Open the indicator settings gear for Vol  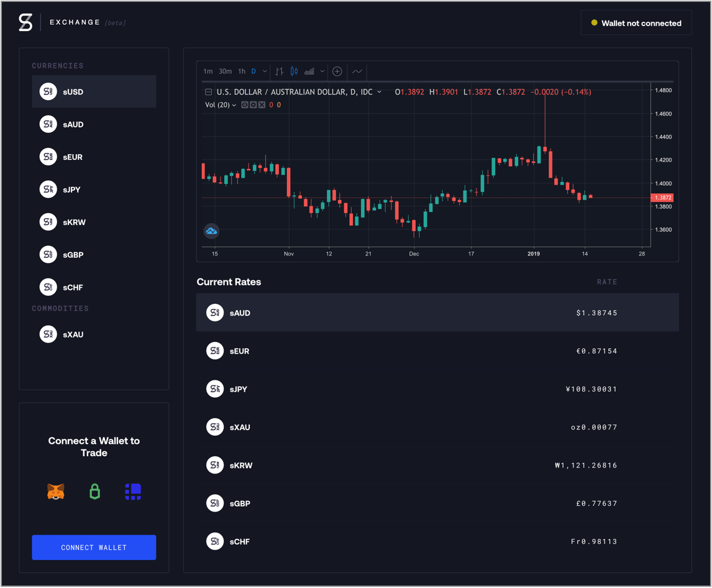pyautogui.click(x=253, y=105)
